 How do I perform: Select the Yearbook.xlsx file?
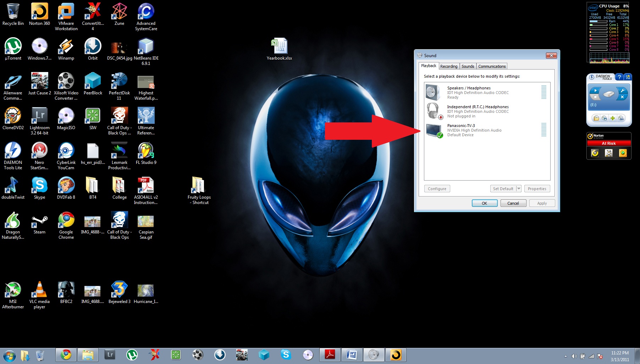pyautogui.click(x=280, y=49)
